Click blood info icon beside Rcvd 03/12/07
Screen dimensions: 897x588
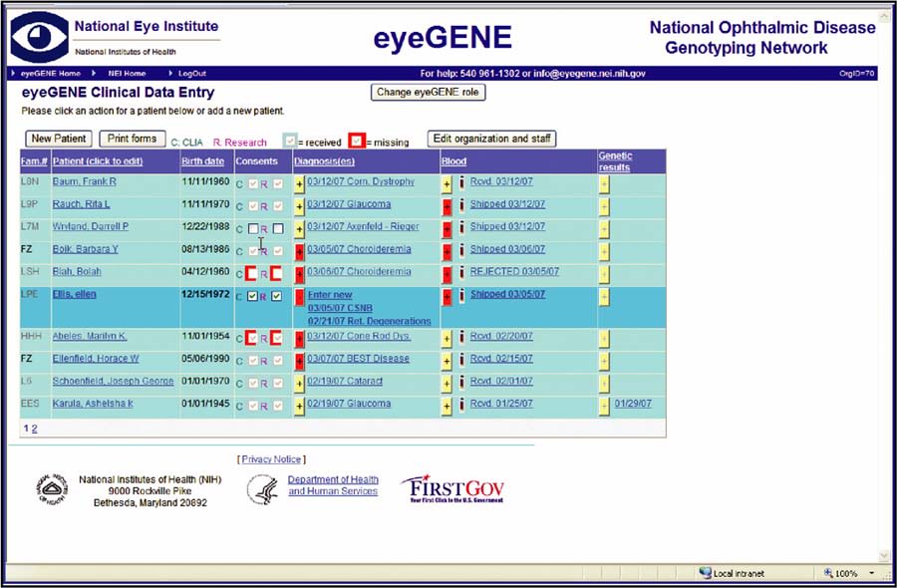pos(461,183)
